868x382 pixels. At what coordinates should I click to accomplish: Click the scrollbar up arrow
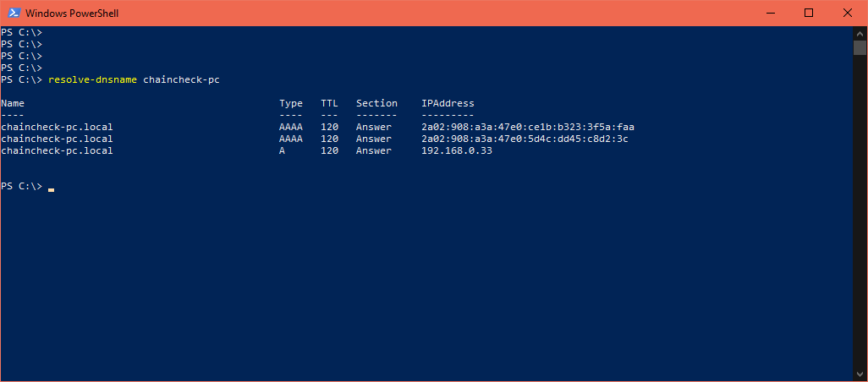[x=860, y=33]
